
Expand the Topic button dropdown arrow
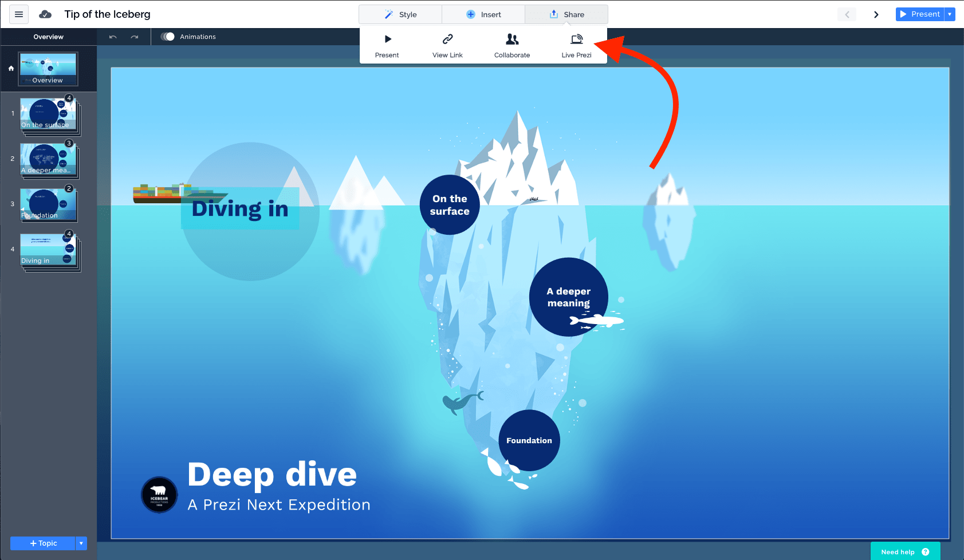pyautogui.click(x=81, y=543)
